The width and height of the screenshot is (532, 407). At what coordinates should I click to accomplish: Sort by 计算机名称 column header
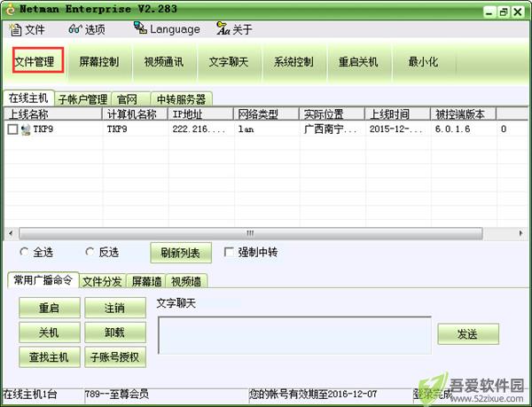136,114
